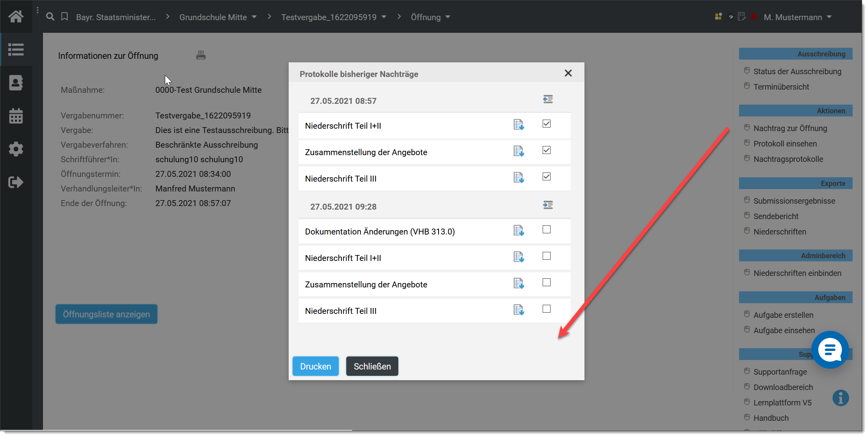Go to the home page icon
The width and height of the screenshot is (868, 437).
16,17
